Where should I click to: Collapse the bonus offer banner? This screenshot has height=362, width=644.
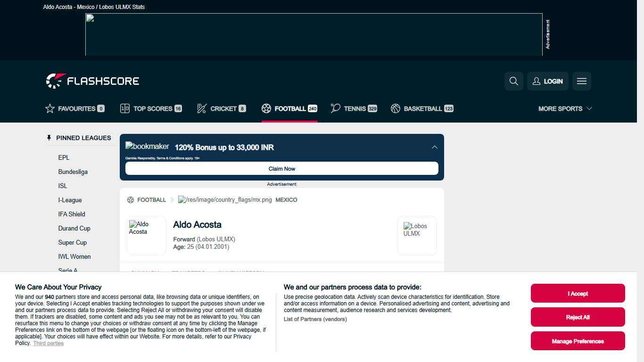click(x=434, y=147)
